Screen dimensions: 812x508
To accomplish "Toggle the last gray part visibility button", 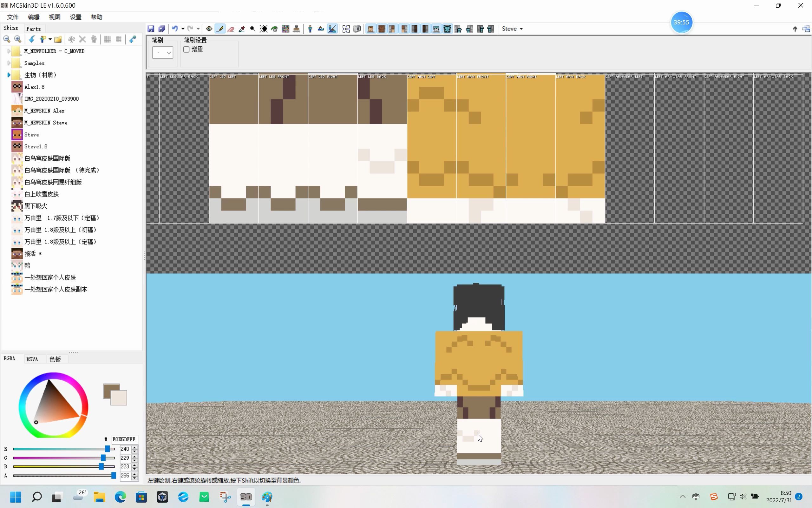I will (491, 29).
